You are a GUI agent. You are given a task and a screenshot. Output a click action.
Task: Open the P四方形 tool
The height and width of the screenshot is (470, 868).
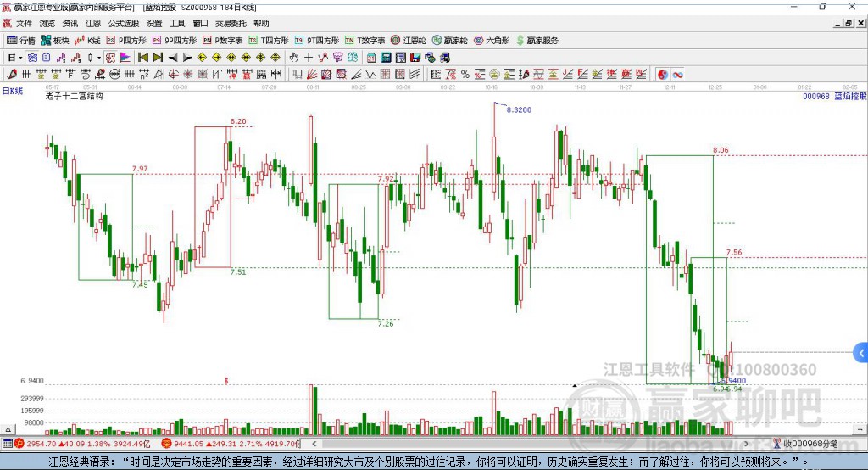pyautogui.click(x=126, y=41)
